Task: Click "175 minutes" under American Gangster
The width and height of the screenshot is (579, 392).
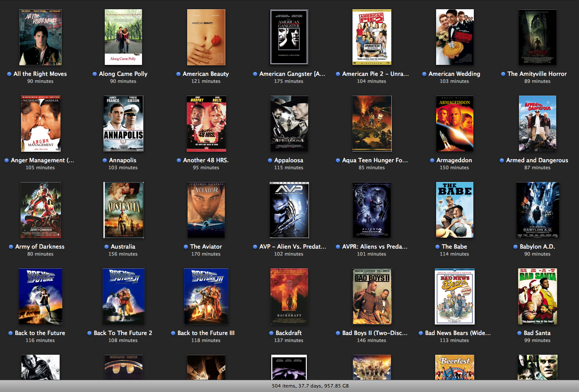Action: [289, 81]
